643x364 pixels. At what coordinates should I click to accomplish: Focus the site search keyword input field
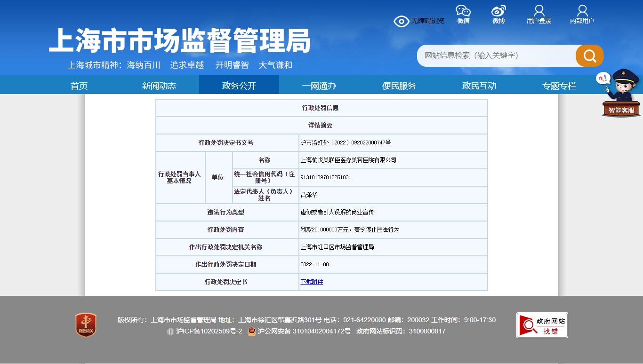click(x=494, y=56)
